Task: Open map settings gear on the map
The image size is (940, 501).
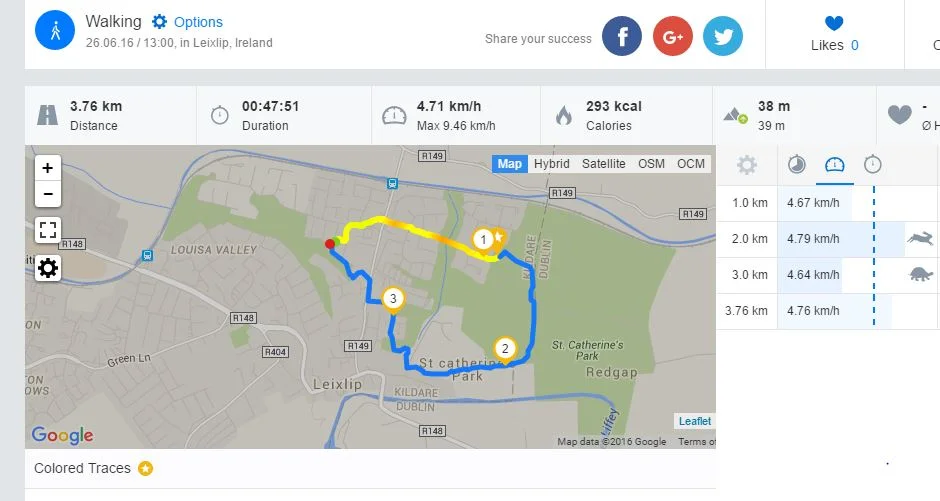Action: click(48, 267)
